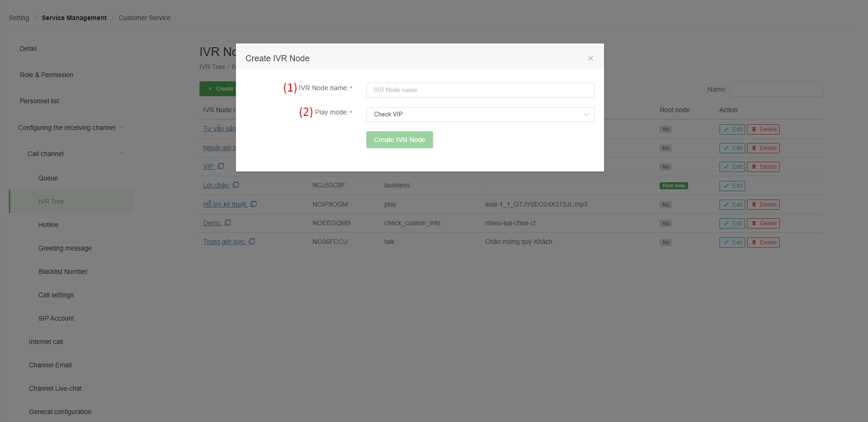Click copy icon beside Lời chào
The width and height of the screenshot is (868, 422).
(x=236, y=185)
